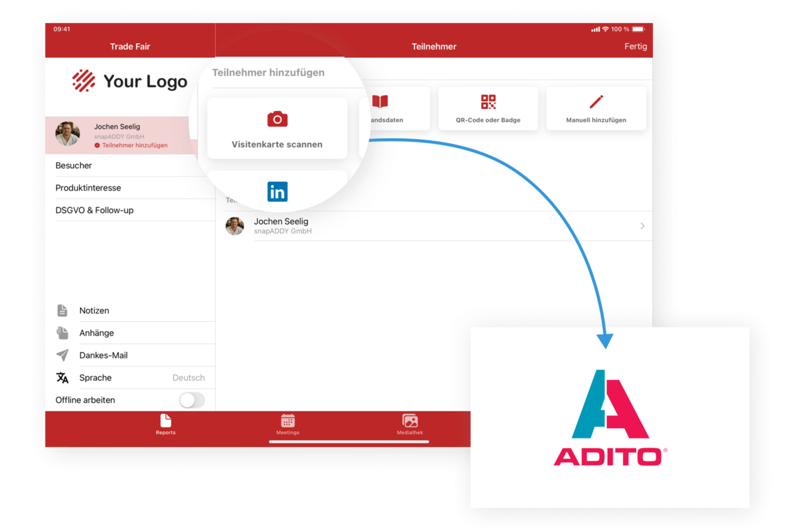Click the ADITO logo
The width and height of the screenshot is (796, 532).
click(x=610, y=418)
